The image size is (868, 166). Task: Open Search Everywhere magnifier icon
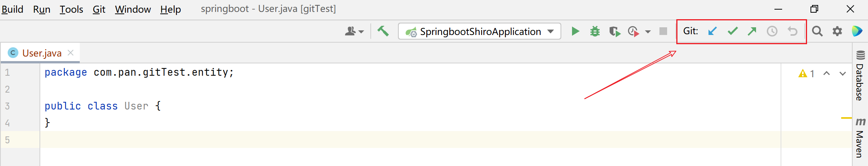coord(817,31)
